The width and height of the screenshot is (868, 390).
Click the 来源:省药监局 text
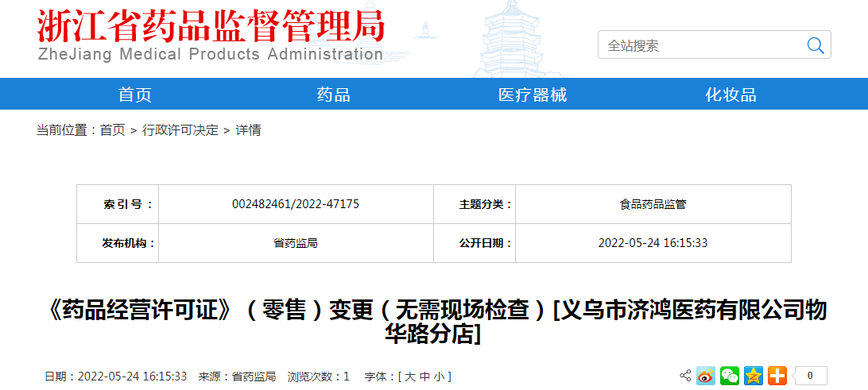click(237, 376)
